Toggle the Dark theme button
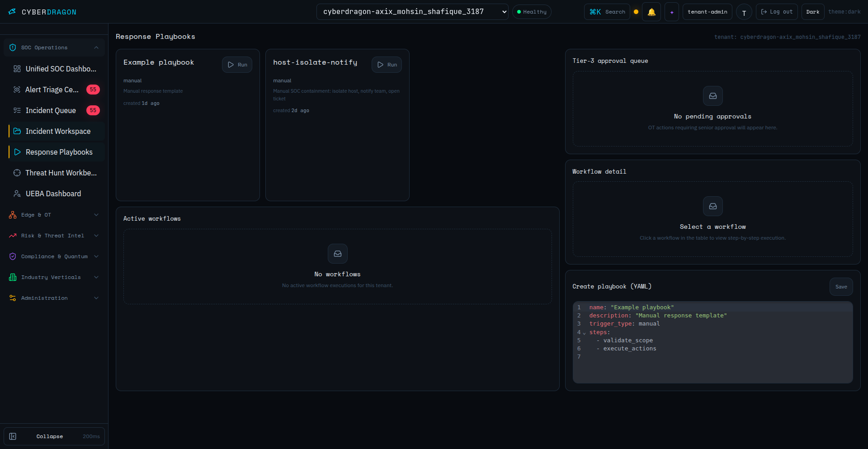The width and height of the screenshot is (868, 449). click(x=813, y=12)
